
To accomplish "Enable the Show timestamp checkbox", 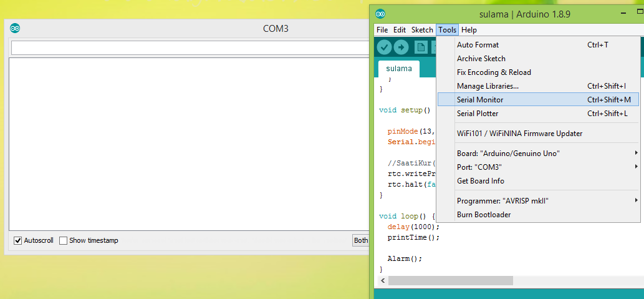I will pos(63,240).
